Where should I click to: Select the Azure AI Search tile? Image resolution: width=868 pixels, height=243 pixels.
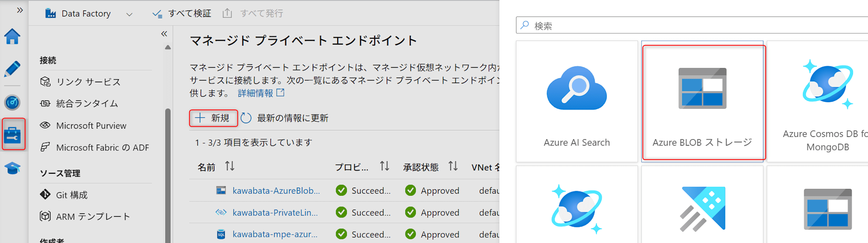coord(577,102)
